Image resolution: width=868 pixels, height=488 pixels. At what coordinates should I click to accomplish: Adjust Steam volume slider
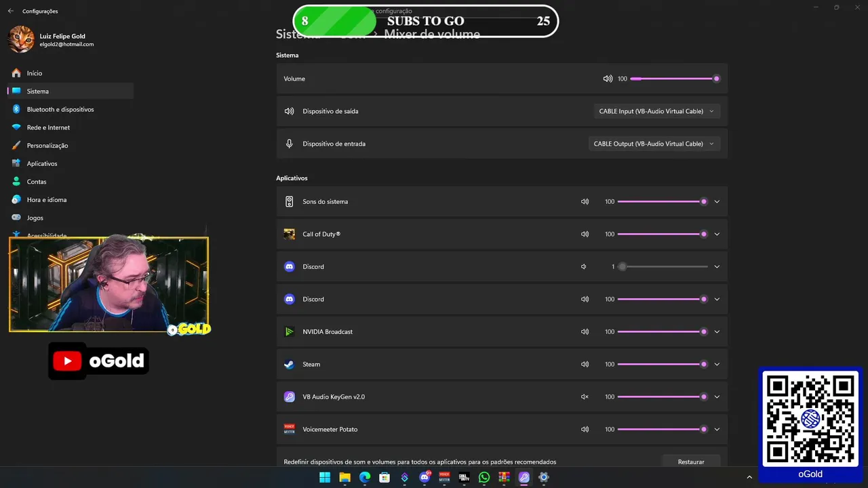[x=663, y=364]
